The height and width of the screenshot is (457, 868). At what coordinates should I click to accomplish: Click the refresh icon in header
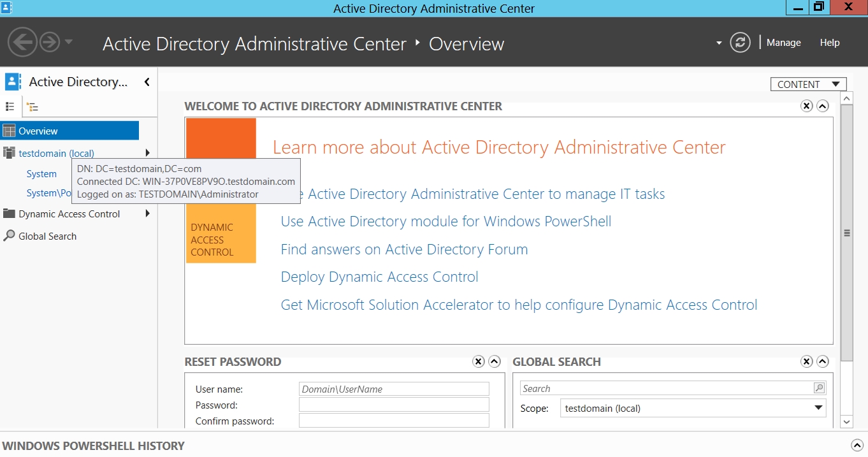coord(740,43)
